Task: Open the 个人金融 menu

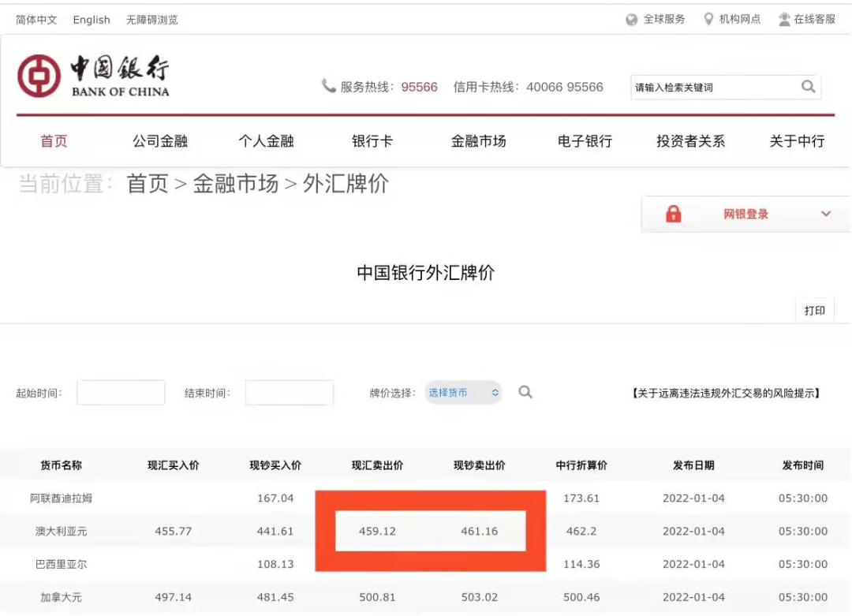Action: (x=267, y=141)
